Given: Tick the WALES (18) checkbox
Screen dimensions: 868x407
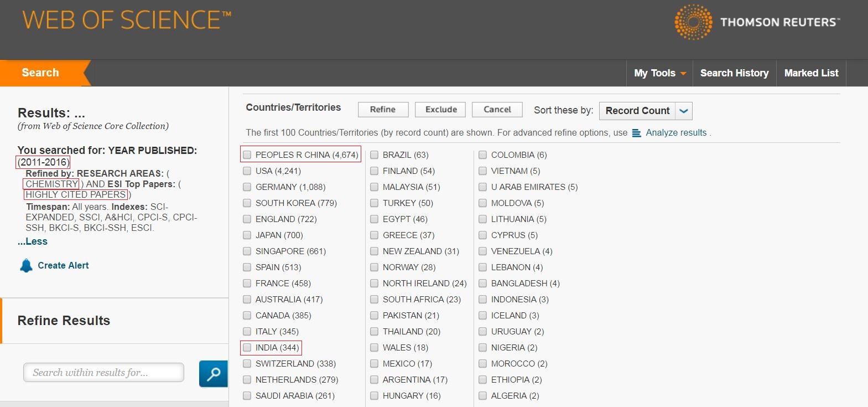Looking at the screenshot, I should (x=375, y=348).
